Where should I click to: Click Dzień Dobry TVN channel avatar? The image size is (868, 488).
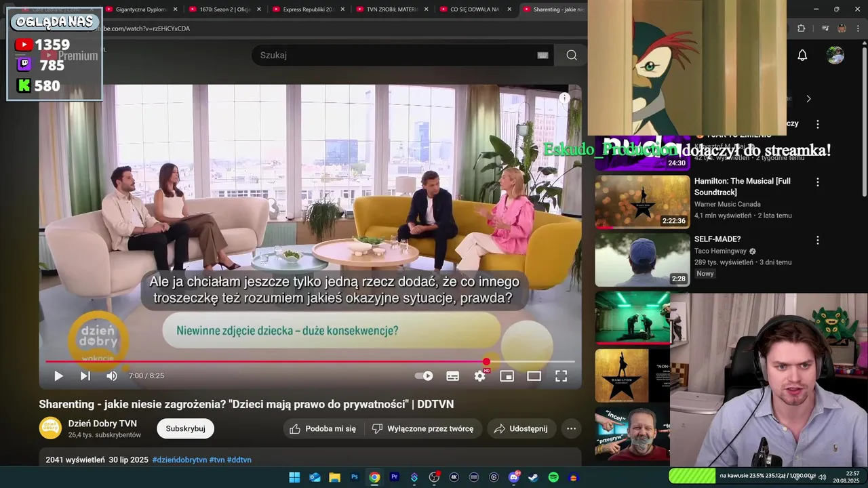(x=50, y=428)
